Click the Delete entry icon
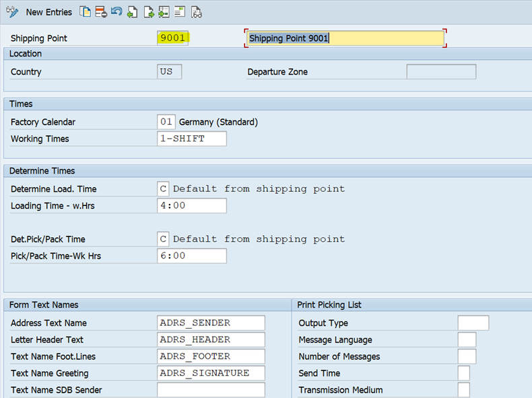The image size is (532, 398). point(100,12)
